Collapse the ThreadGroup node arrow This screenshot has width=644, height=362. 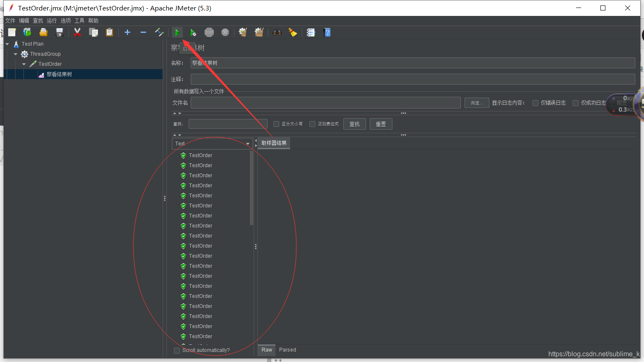click(x=16, y=54)
